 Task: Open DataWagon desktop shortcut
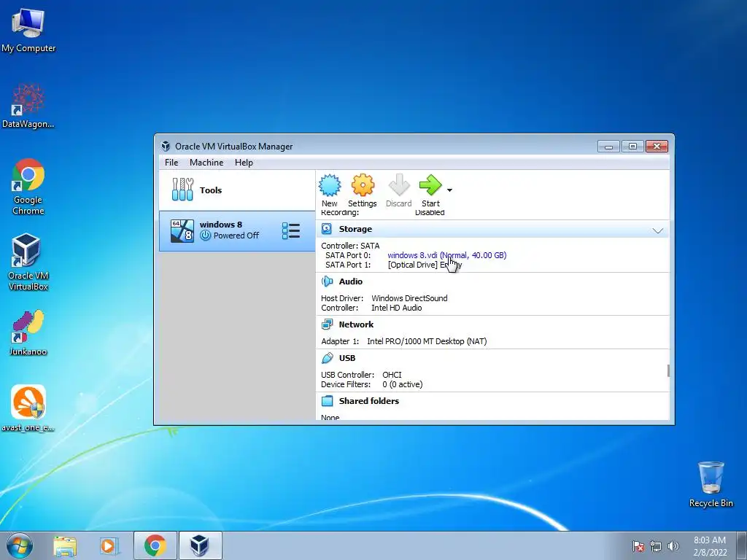(x=28, y=106)
